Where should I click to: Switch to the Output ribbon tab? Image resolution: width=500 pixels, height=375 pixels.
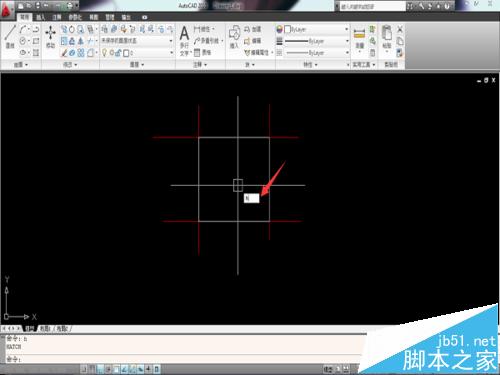[126, 17]
